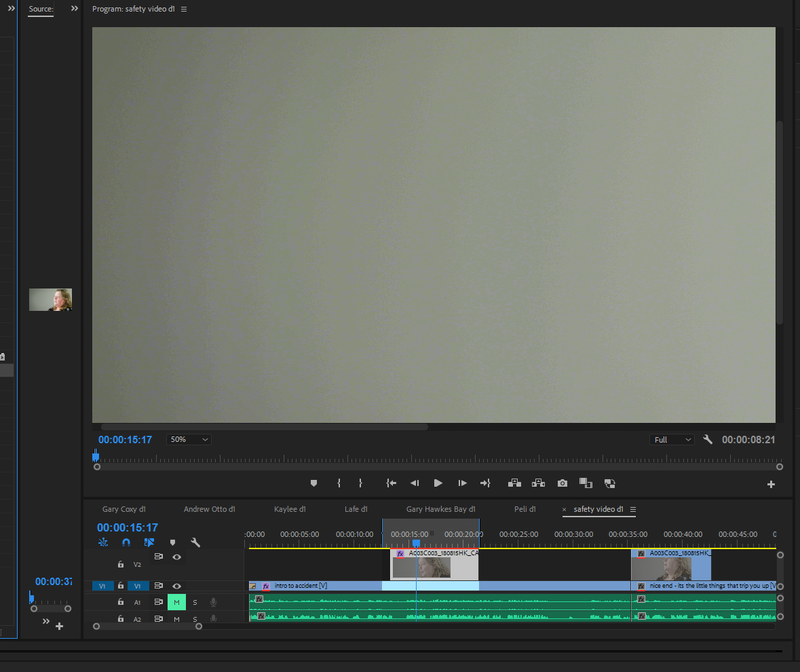Click the Toggle Proxies icon
Viewport: 800px width, 672px height.
[610, 483]
